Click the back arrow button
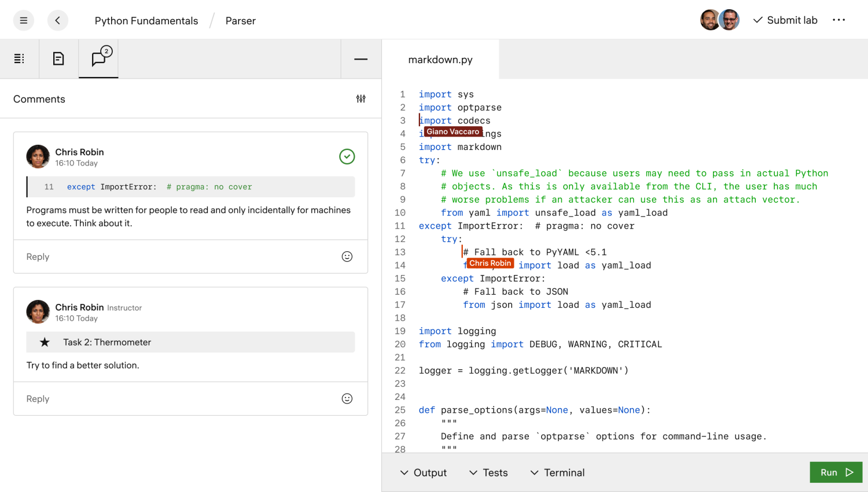 [57, 21]
